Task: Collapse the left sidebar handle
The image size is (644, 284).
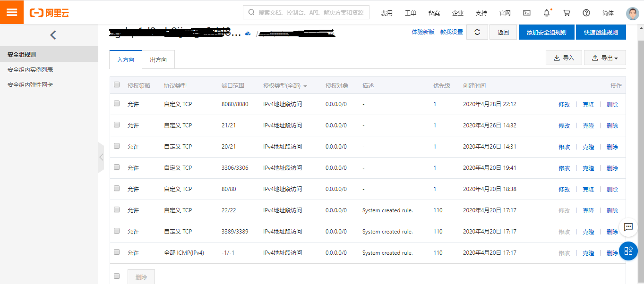Action: pyautogui.click(x=101, y=157)
